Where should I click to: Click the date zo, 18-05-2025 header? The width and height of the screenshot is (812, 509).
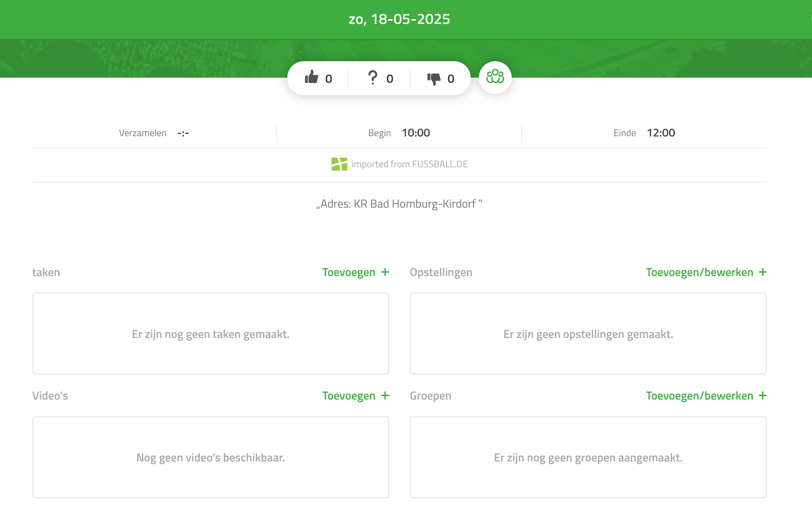tap(399, 19)
